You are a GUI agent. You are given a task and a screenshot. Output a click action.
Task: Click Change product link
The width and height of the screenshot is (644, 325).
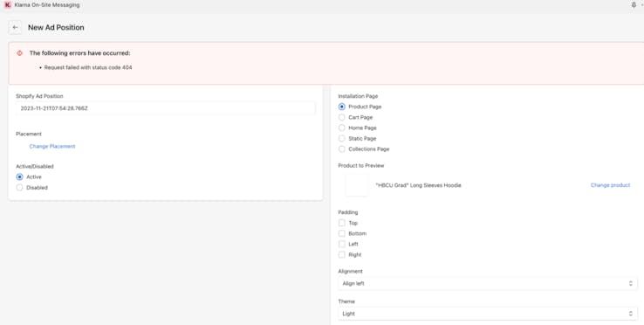click(610, 185)
